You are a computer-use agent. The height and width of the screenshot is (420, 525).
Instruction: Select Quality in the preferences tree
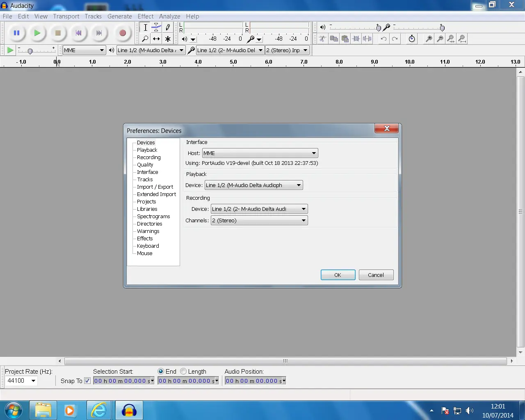coord(145,165)
